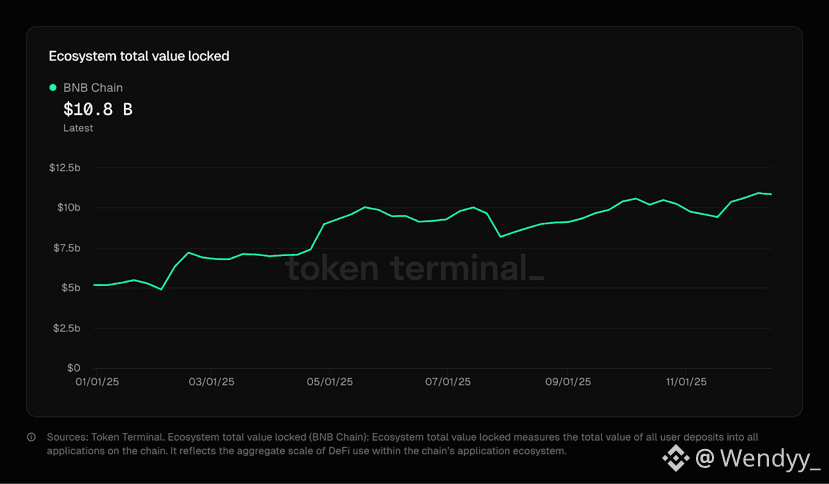The width and height of the screenshot is (829, 484).
Task: Click the $10b y-axis label
Action: tap(68, 207)
